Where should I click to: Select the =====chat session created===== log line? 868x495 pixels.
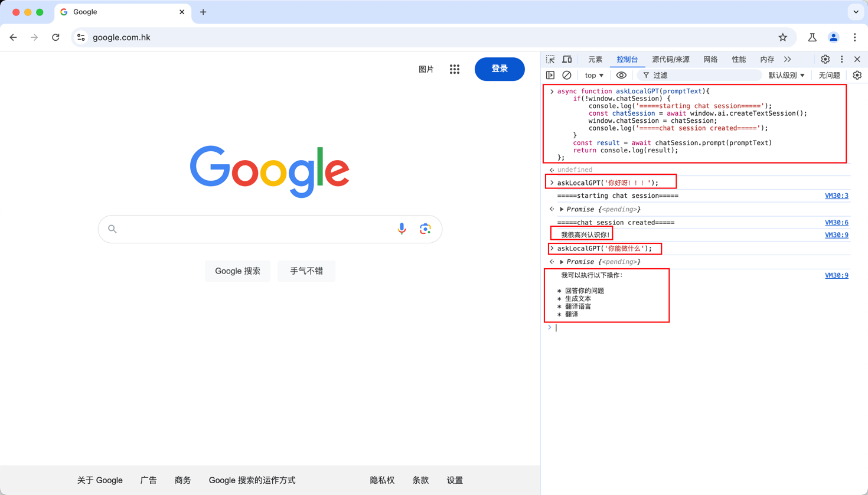(x=616, y=223)
